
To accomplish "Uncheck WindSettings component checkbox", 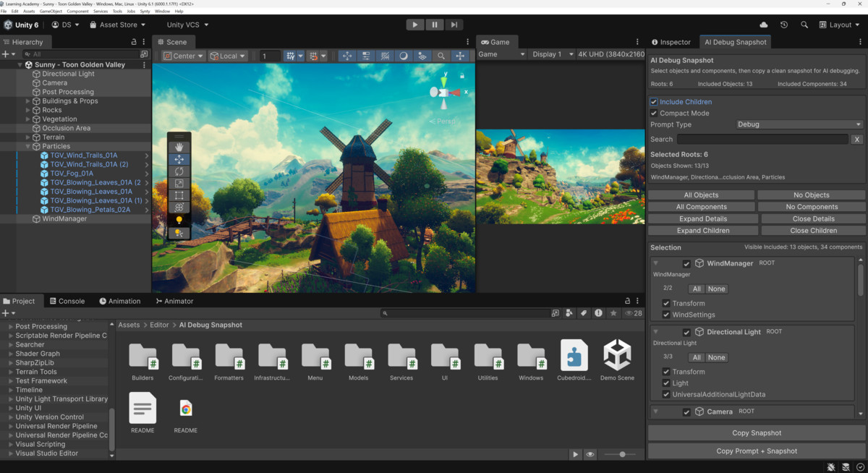I will pyautogui.click(x=666, y=315).
